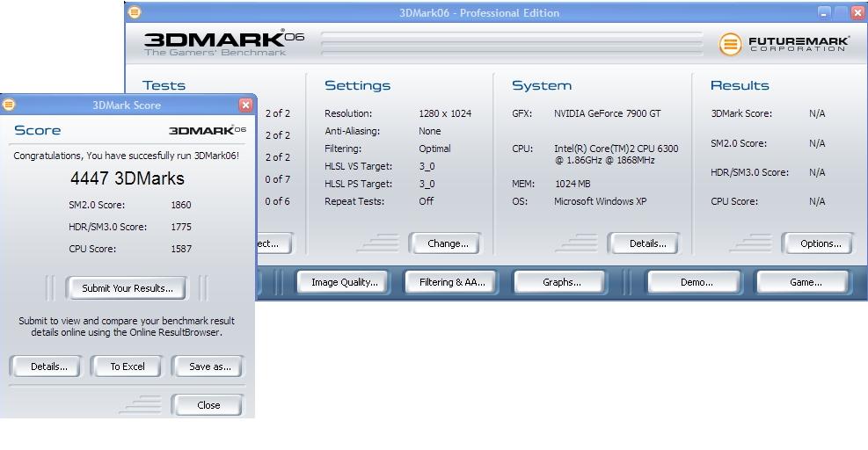Click the 3DMark Score N/A value in Results

817,113
